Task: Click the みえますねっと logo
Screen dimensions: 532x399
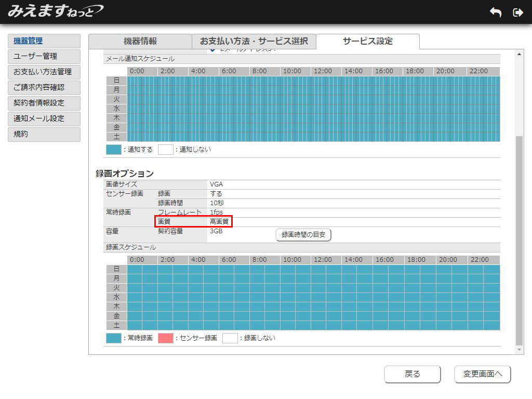Action: point(55,11)
